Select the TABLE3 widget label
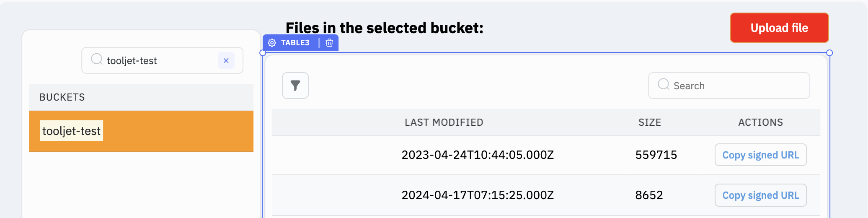This screenshot has width=868, height=218. tap(295, 43)
